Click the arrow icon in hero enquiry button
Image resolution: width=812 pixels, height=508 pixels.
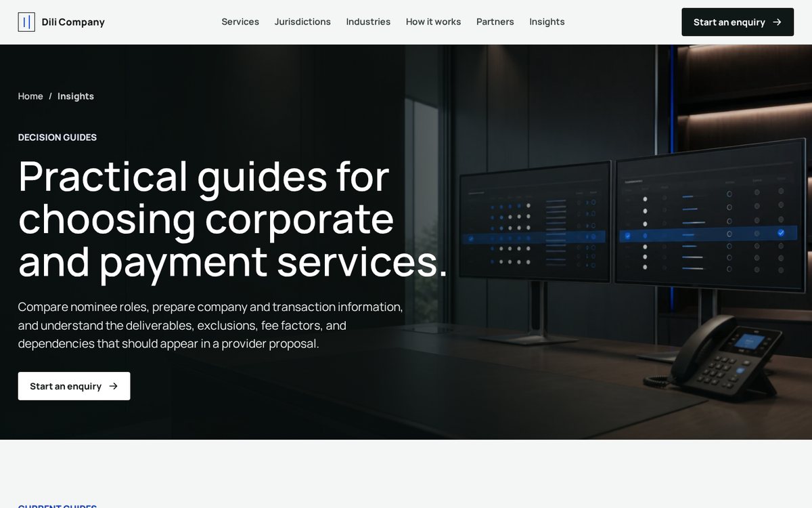click(113, 386)
